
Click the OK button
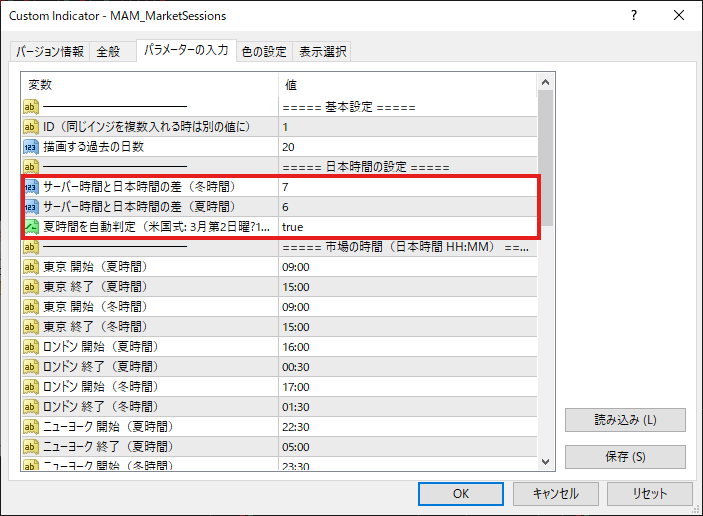(460, 494)
